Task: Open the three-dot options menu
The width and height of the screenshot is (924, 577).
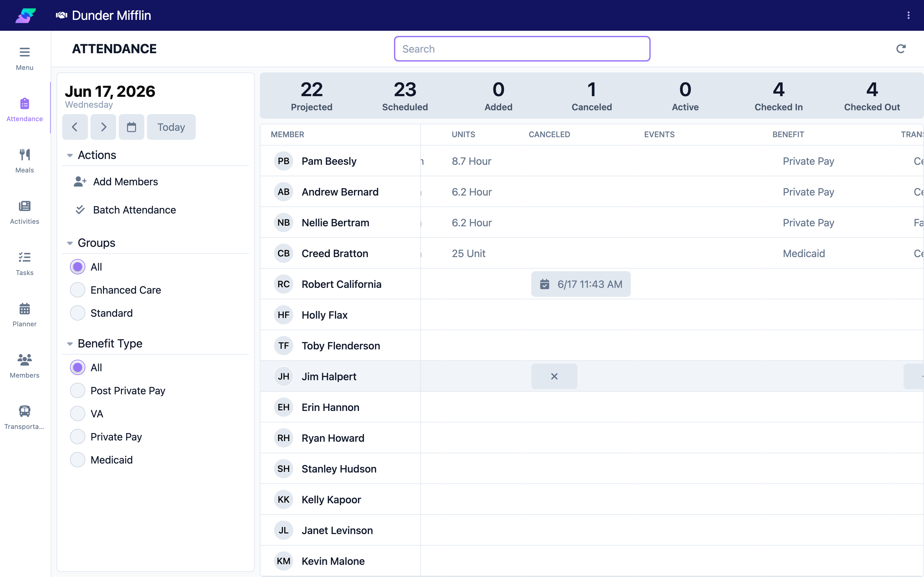Action: (x=908, y=15)
